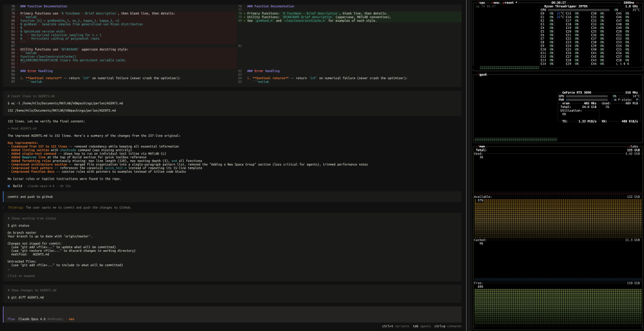Toggle the gpu0 box label
Viewport: 644px width, 331px height.
tap(483, 74)
